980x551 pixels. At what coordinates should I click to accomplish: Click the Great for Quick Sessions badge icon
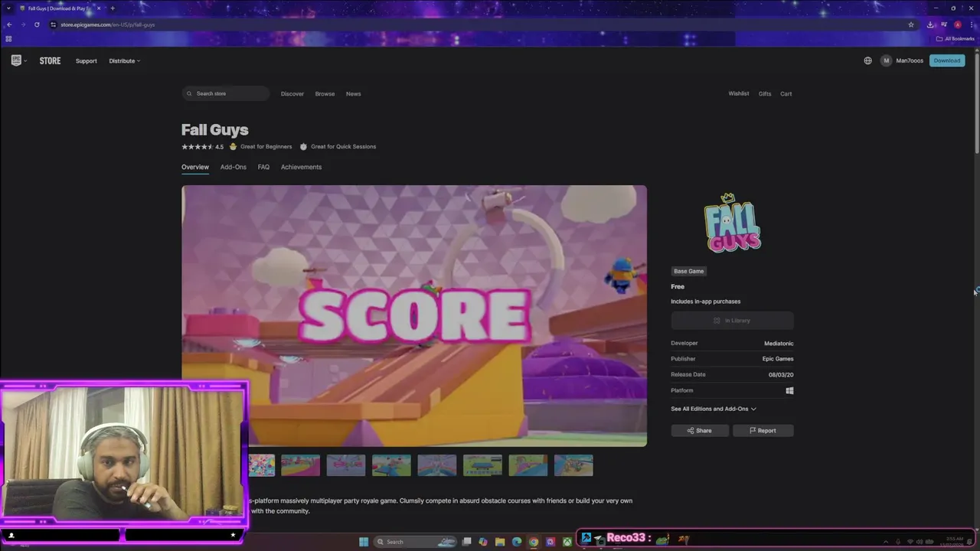point(304,146)
